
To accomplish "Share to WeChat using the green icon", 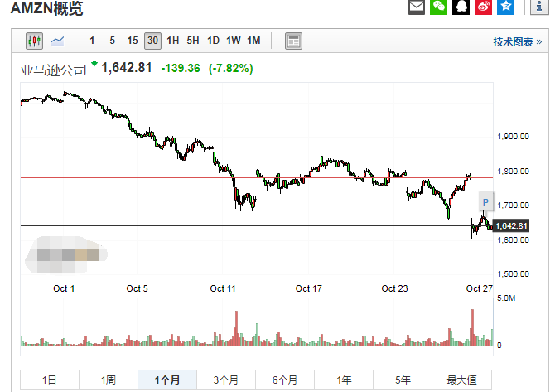I will click(x=438, y=7).
